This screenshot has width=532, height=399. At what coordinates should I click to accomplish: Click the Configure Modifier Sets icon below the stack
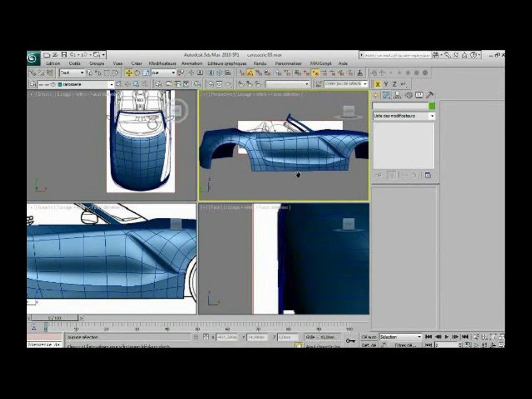click(x=428, y=176)
